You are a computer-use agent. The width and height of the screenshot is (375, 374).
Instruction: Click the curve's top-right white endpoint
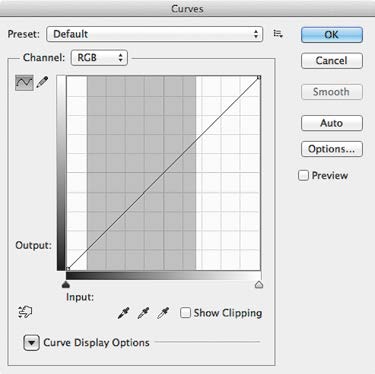tap(259, 77)
